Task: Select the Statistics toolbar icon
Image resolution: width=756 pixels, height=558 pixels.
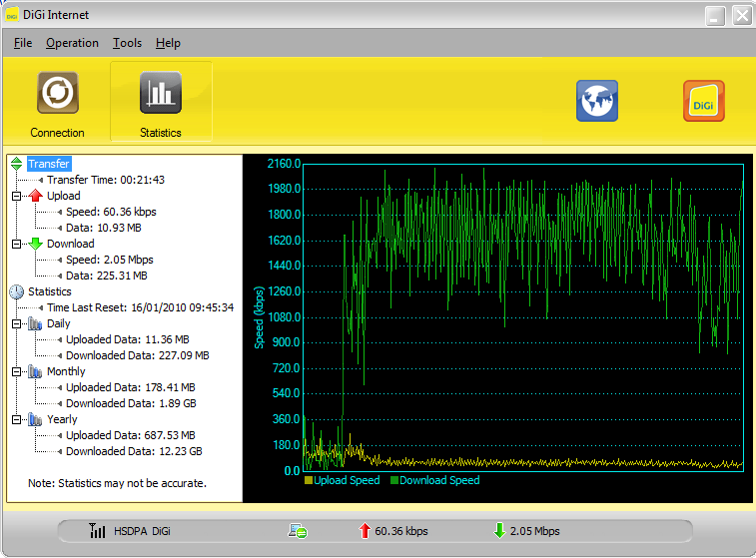Action: click(x=160, y=94)
